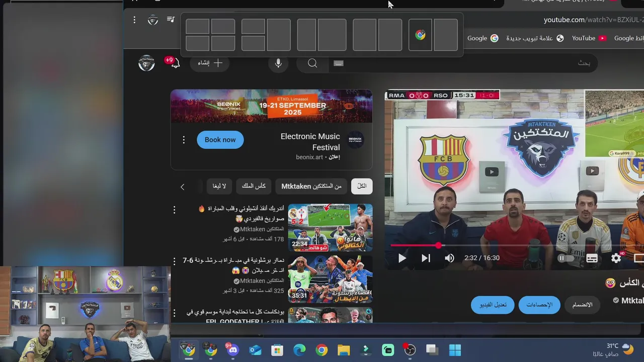Click the Create (إنشاء) button
The width and height of the screenshot is (644, 362).
210,63
